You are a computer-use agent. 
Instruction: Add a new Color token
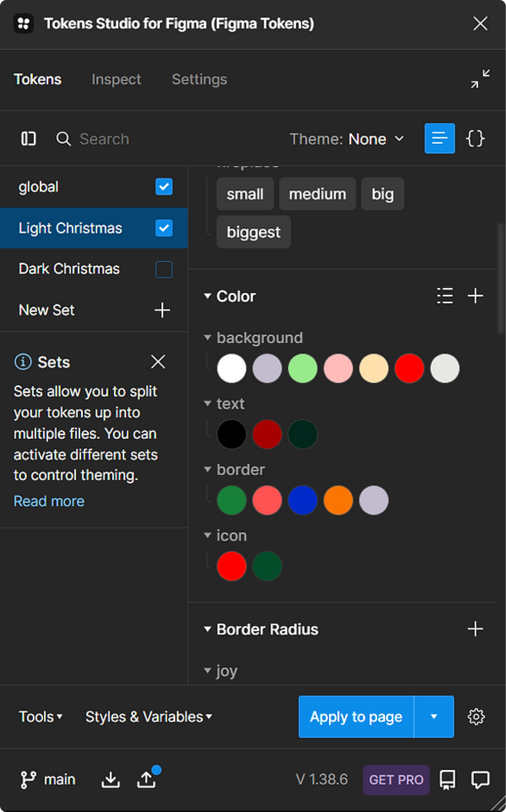(x=475, y=296)
